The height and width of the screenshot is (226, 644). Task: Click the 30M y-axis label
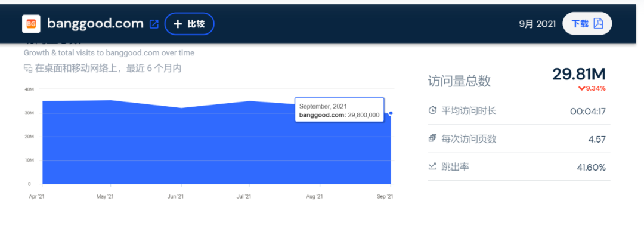29,113
